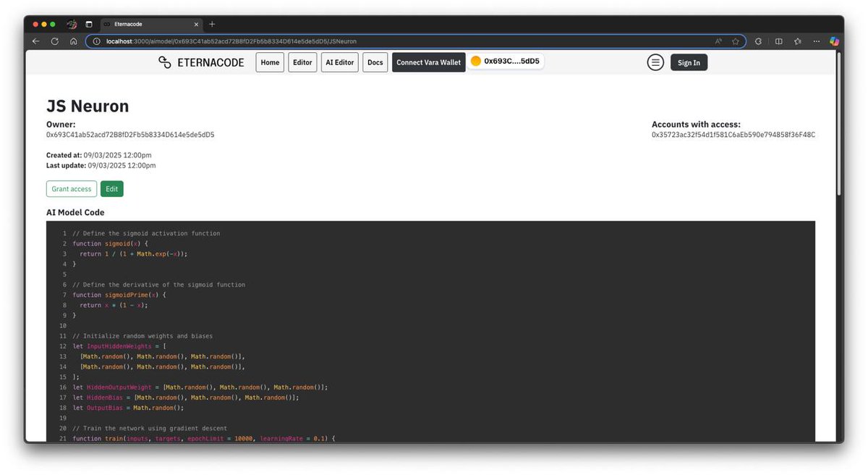
Task: Click the orange wallet avatar circle
Action: point(475,62)
